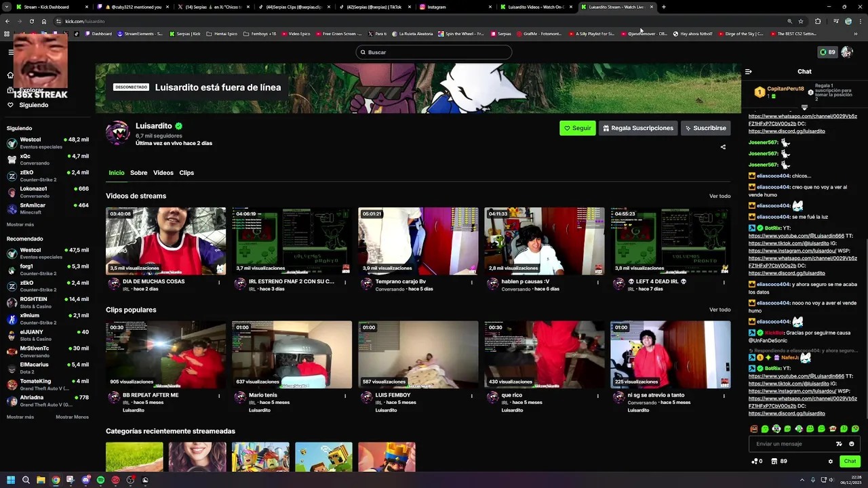Viewport: 868px width, 488px height.
Task: Open Chrome extensions puzzle icon
Action: pos(818,21)
